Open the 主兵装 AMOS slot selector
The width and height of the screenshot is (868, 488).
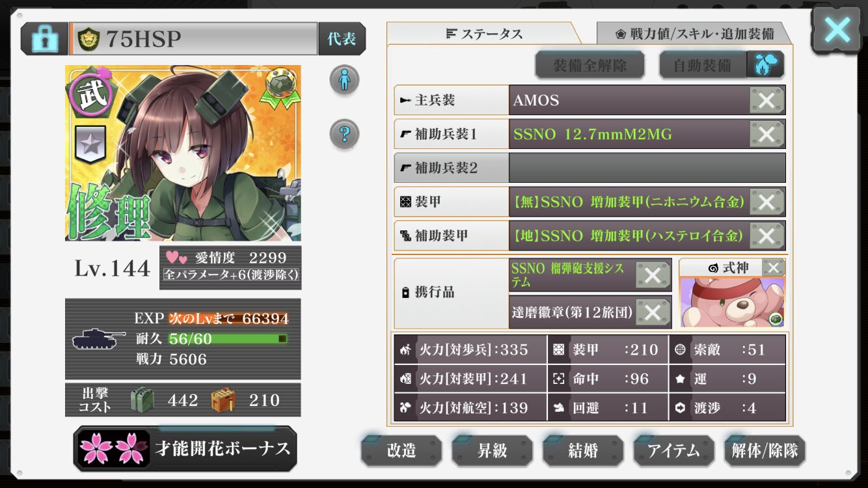629,100
